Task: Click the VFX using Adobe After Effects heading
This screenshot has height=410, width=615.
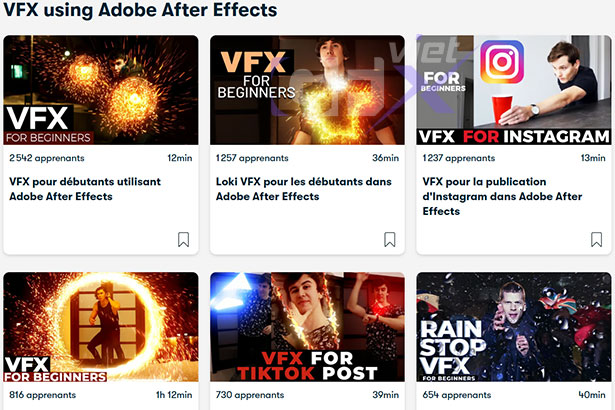Action: [x=140, y=9]
